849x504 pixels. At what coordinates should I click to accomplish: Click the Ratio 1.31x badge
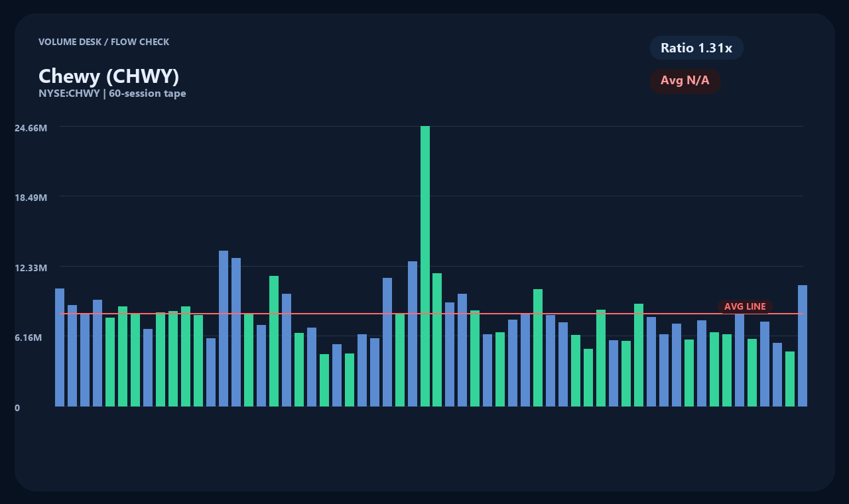(x=696, y=48)
